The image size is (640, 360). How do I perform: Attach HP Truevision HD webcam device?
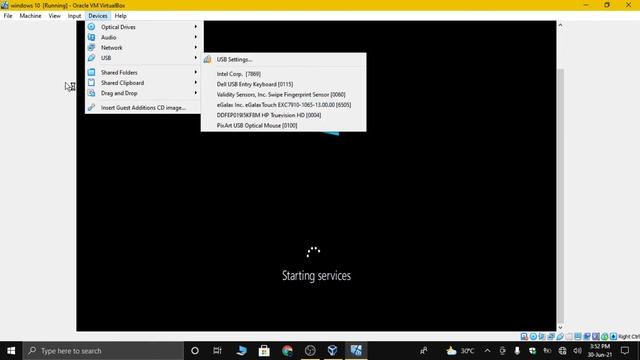[283, 115]
